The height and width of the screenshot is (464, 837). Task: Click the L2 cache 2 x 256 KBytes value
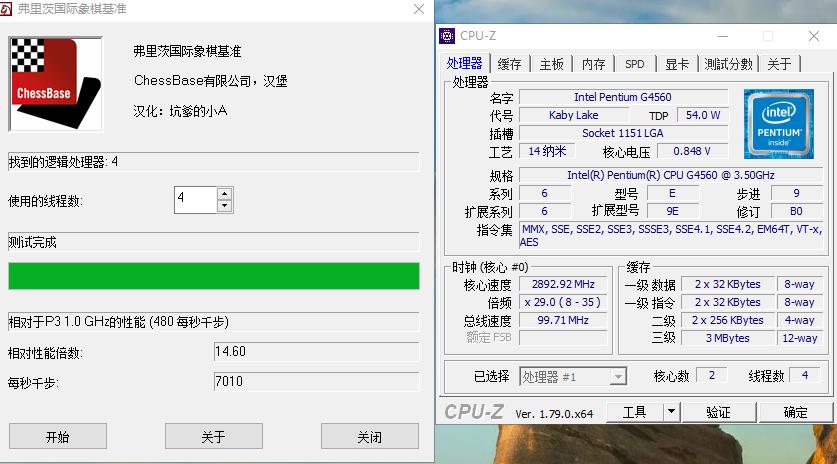[728, 320]
